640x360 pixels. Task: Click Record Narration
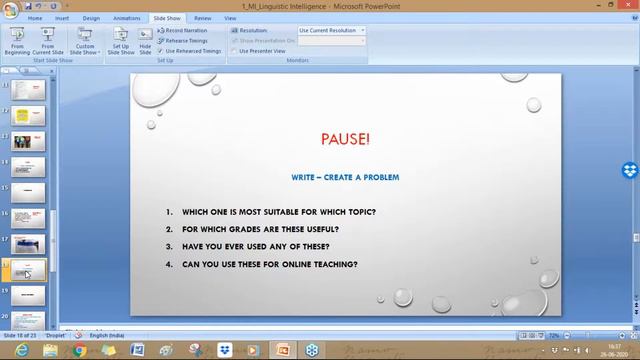(182, 31)
